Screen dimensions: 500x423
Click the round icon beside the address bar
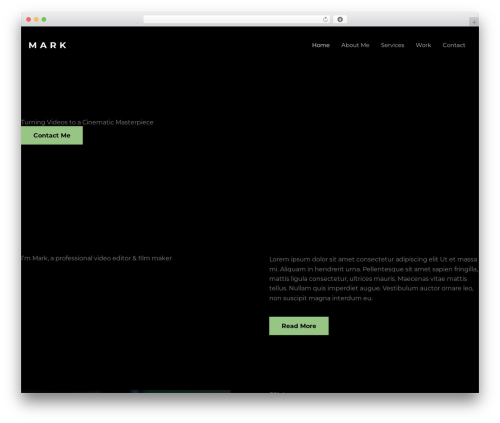tap(340, 20)
